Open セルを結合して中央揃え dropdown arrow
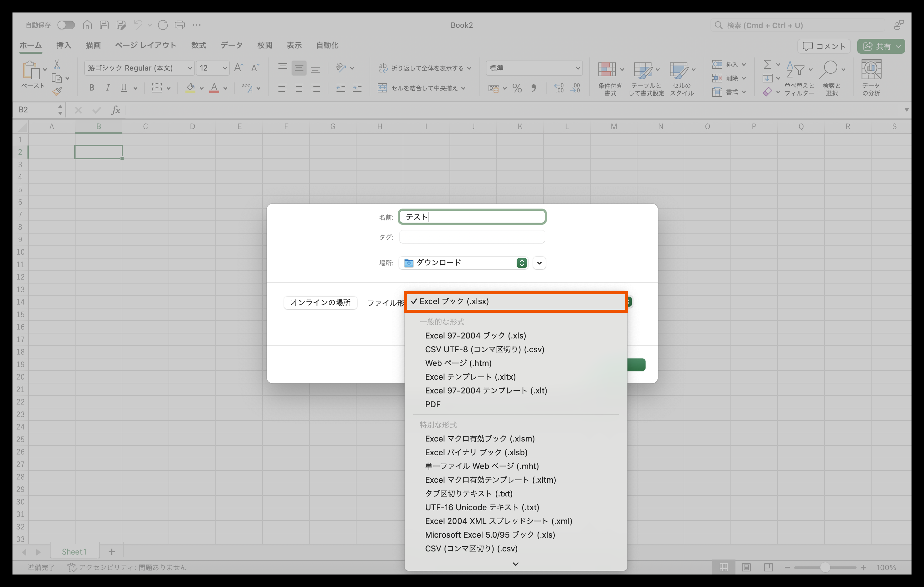 (464, 88)
